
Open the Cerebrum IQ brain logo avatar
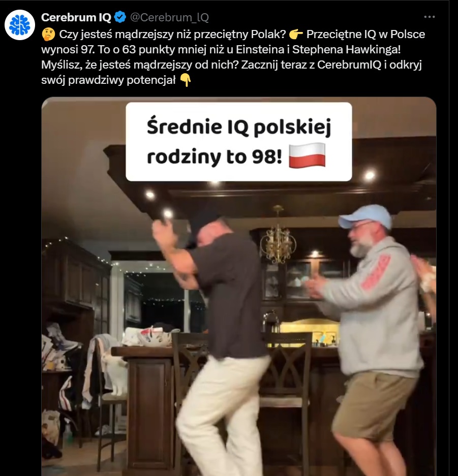pos(20,25)
